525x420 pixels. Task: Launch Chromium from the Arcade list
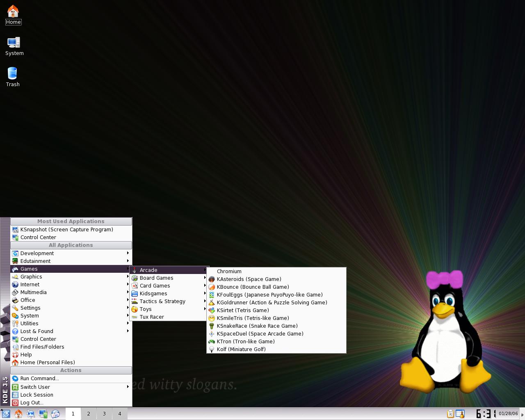(276, 272)
